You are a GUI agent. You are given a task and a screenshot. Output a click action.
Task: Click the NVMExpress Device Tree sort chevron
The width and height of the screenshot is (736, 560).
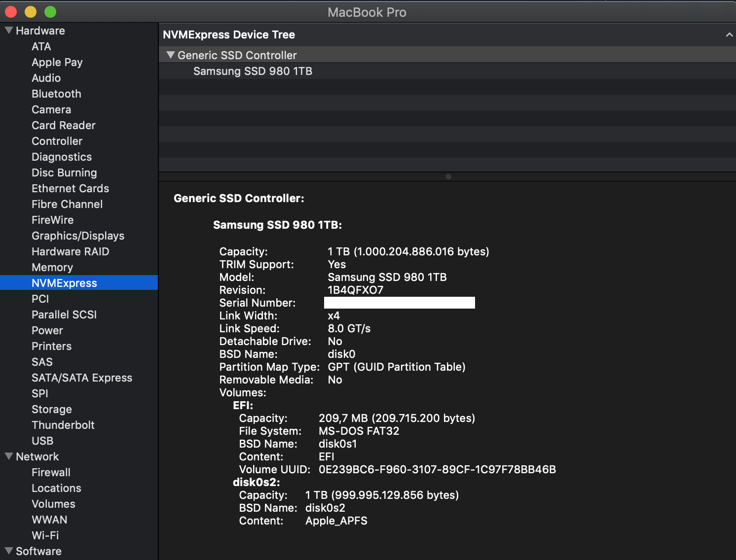pyautogui.click(x=729, y=35)
